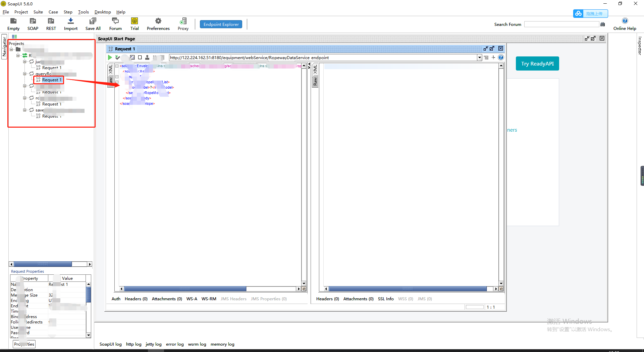Open the Inspector side tab
The height and width of the screenshot is (352, 644).
tap(640, 46)
